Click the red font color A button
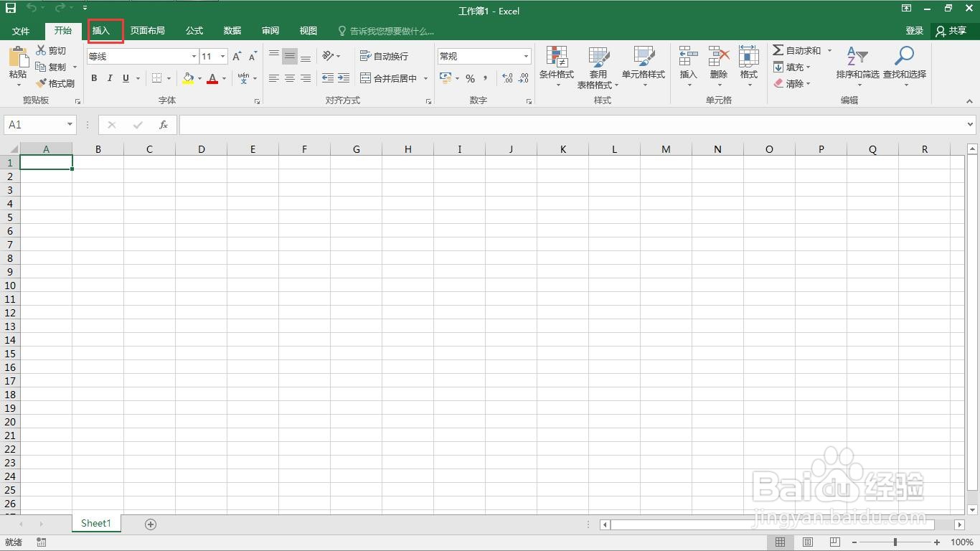980x551 pixels. coord(212,78)
